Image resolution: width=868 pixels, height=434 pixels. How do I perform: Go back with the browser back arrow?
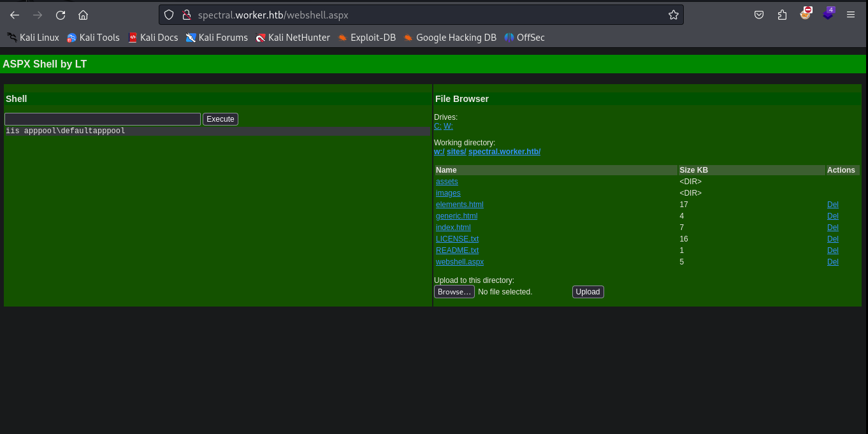coord(15,15)
